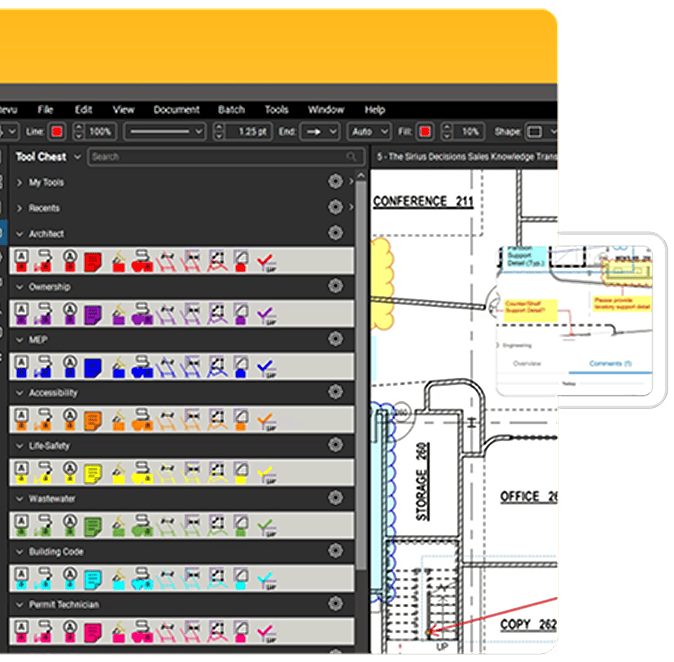
Task: Click the red Fill color swatch
Action: click(425, 132)
